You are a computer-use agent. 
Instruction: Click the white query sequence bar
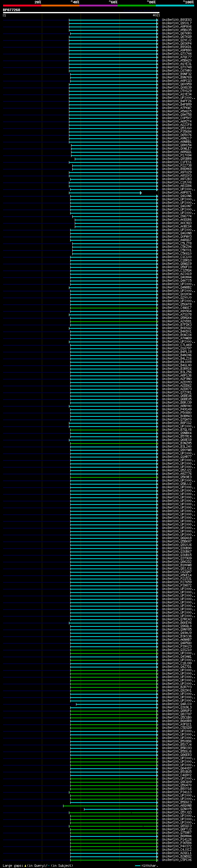click(x=81, y=13)
